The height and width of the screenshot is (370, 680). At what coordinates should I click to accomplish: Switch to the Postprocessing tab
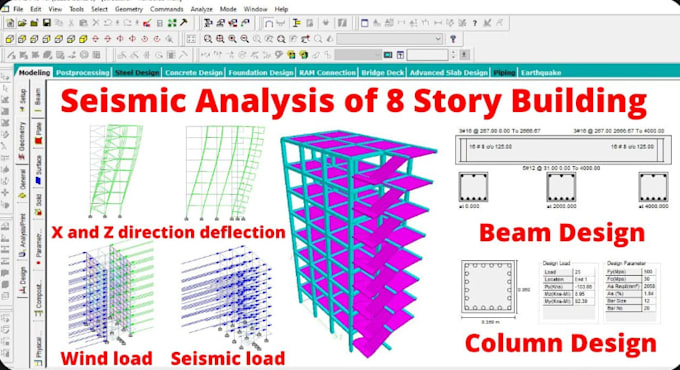[x=82, y=72]
